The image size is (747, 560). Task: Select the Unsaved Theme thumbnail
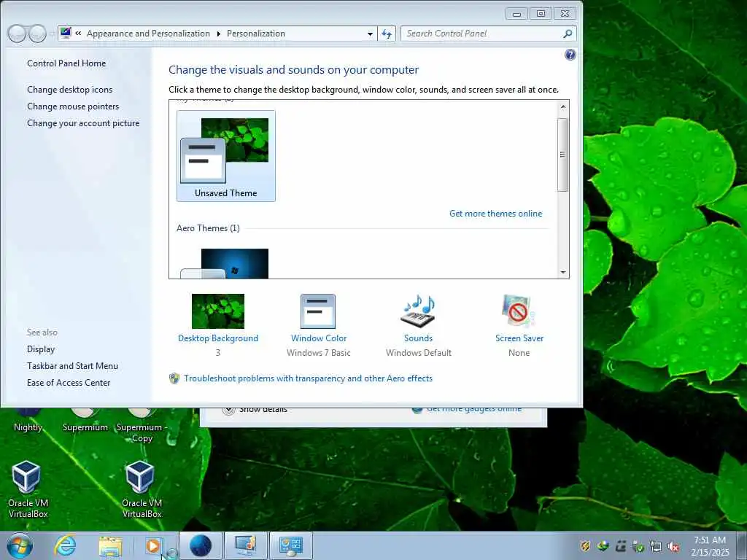(x=226, y=156)
